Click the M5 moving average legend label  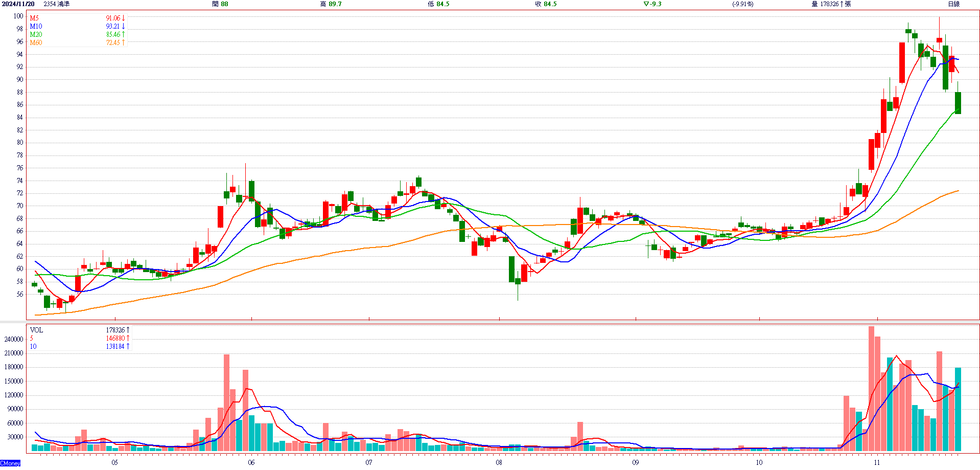click(34, 18)
